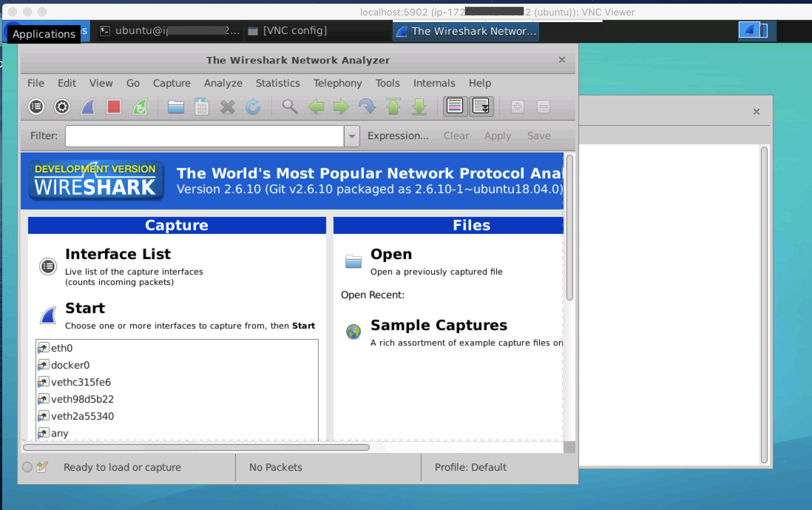The width and height of the screenshot is (812, 510).
Task: Select veth98d5b22 interface in the list
Action: (x=177, y=399)
